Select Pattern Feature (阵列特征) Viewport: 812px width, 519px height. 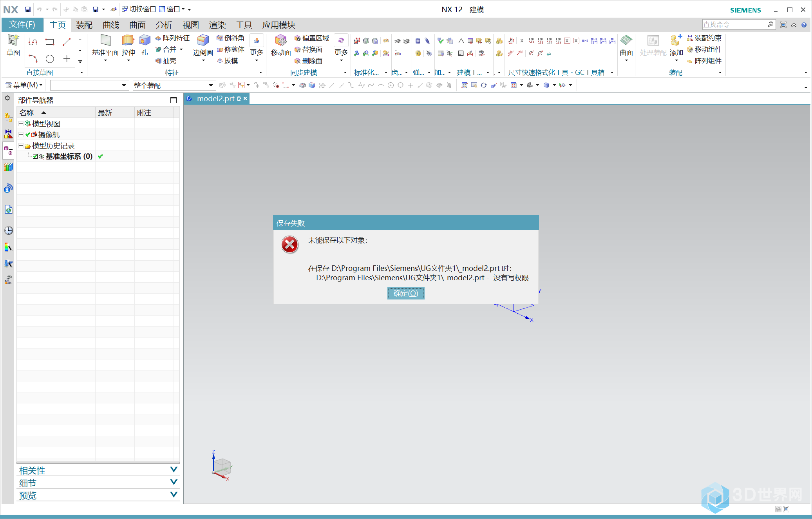point(172,38)
